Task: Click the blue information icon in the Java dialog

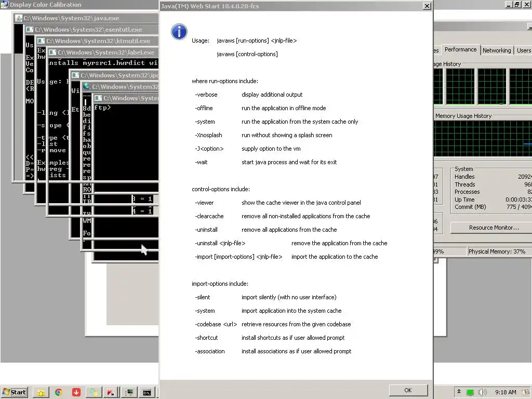Action: [179, 32]
